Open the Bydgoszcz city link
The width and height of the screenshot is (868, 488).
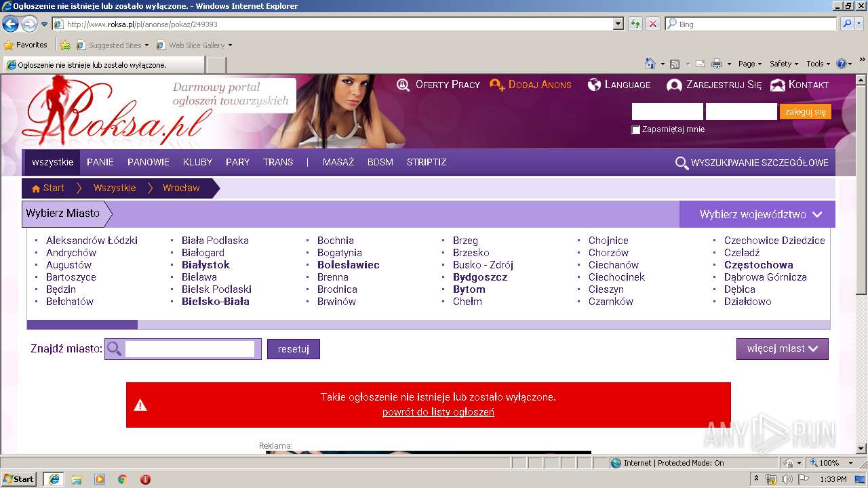[480, 277]
